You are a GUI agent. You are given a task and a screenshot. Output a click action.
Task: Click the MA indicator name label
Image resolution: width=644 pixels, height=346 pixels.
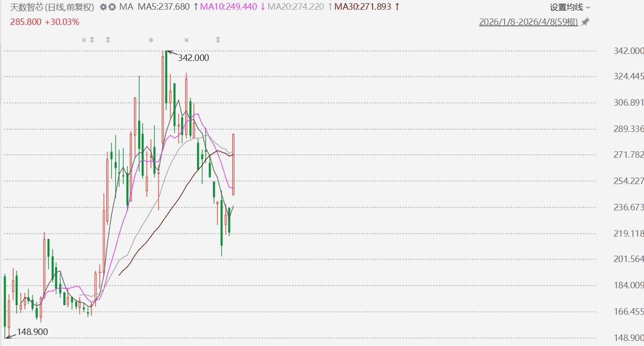126,7
